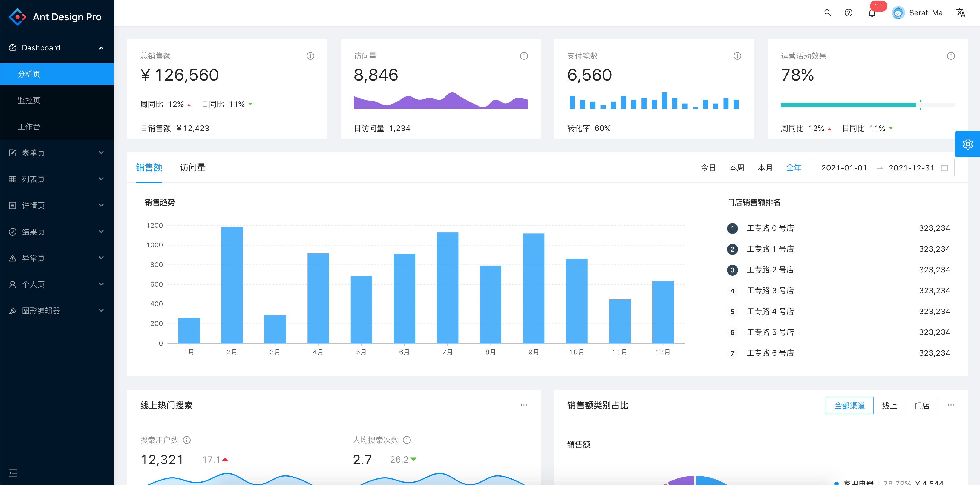Screen dimensions: 980x485
Task: Open the more options icon for 线上热门搜索
Action: pyautogui.click(x=524, y=405)
